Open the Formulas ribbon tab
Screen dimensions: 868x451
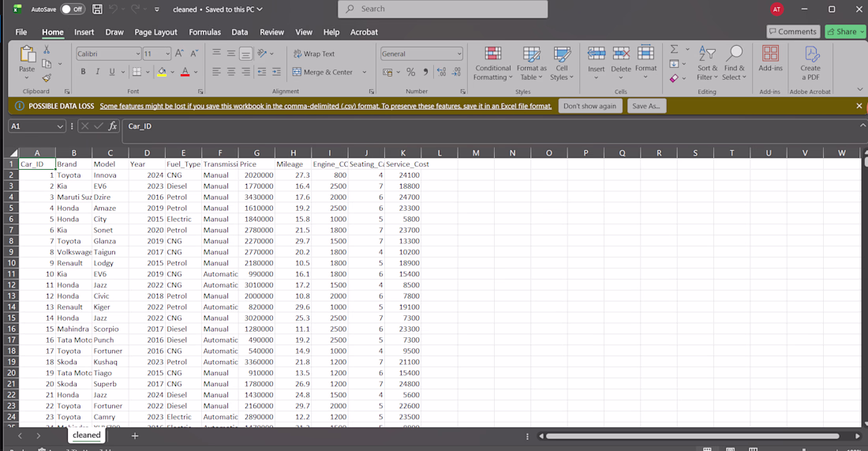204,32
